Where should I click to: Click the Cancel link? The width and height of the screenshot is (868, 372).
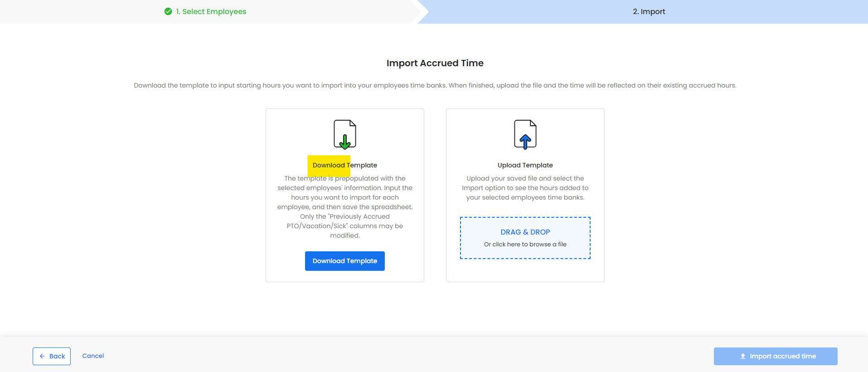coord(93,356)
